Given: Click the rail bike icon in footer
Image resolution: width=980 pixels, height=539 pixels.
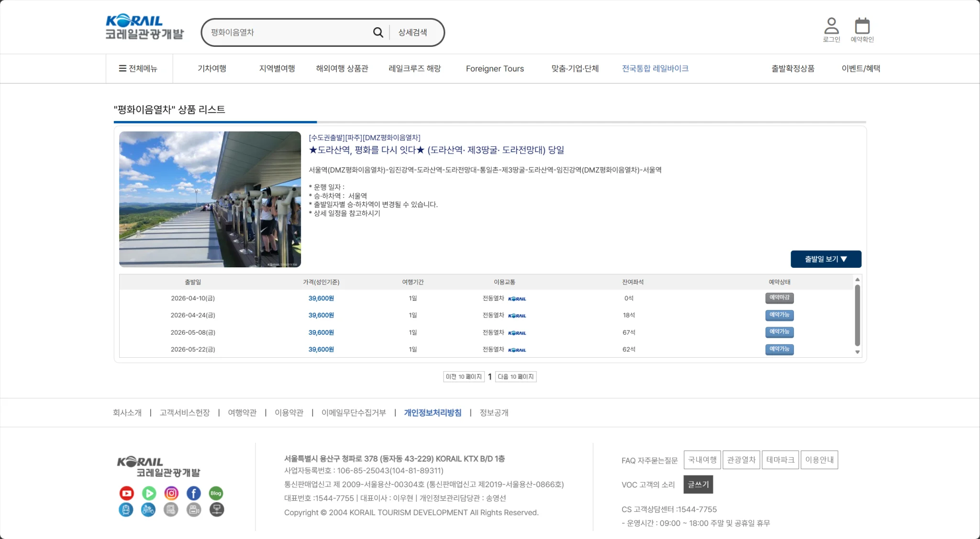Looking at the screenshot, I should [148, 510].
